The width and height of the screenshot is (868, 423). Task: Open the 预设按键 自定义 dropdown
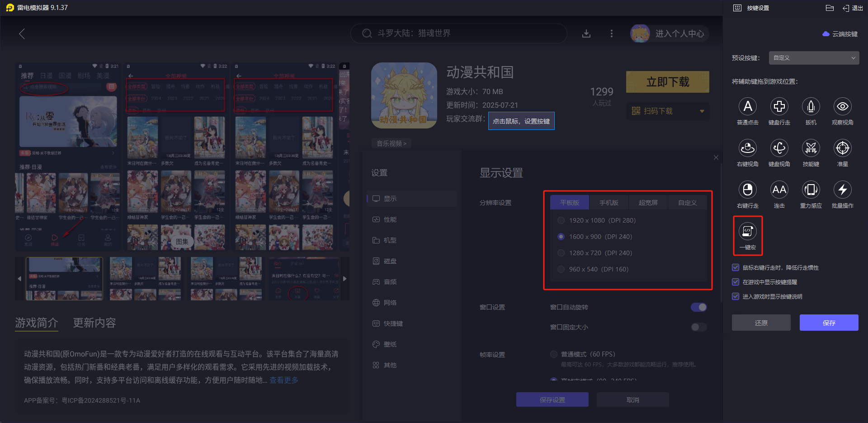coord(814,58)
